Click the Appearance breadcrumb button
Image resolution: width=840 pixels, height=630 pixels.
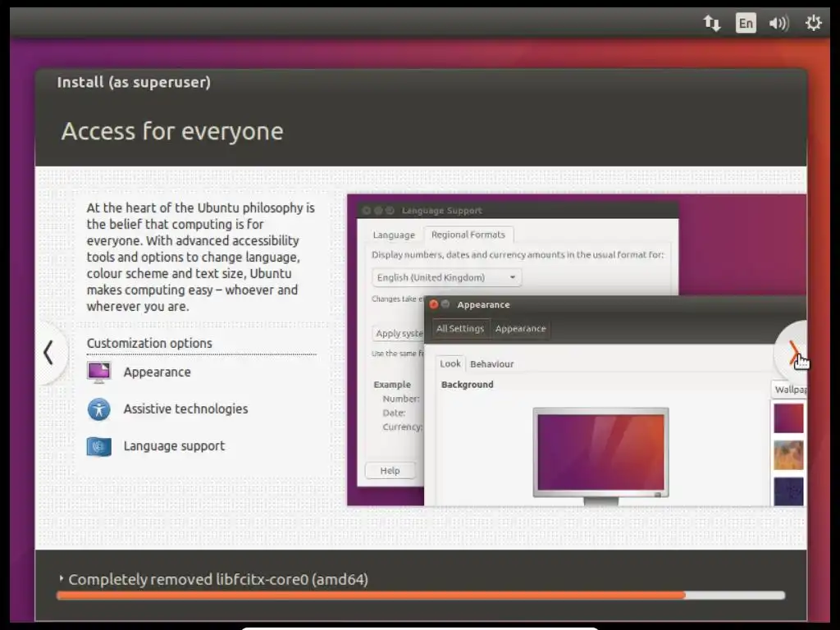coord(520,328)
